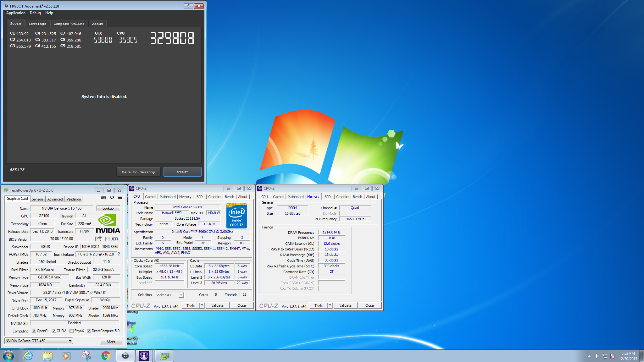Viewport: 644px width, 362px height.
Task: Click HWBOT Aquamark help question button
Action: pyautogui.click(x=188, y=6)
